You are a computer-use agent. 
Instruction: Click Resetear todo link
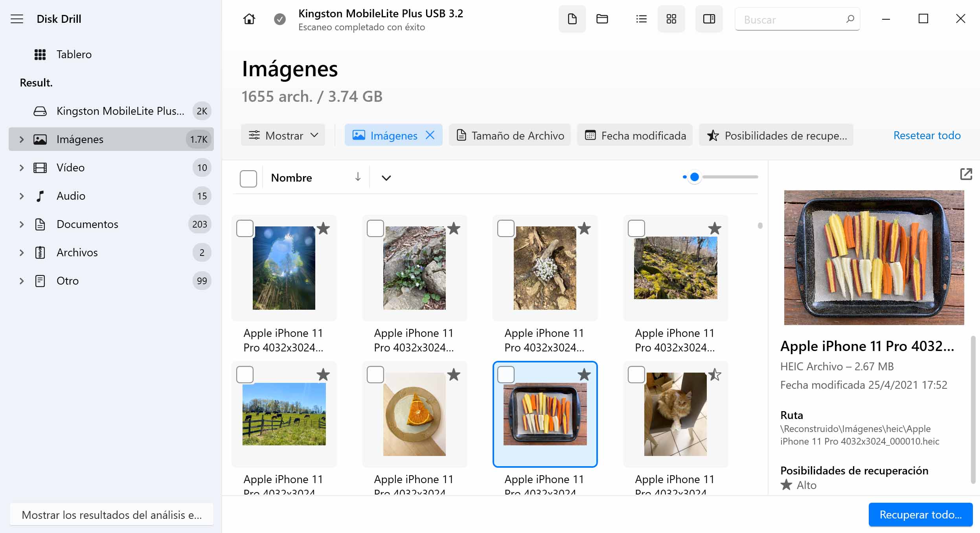pyautogui.click(x=927, y=135)
